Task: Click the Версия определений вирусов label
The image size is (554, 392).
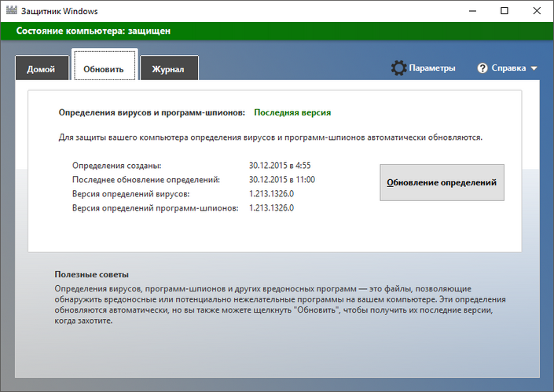Action: pyautogui.click(x=130, y=194)
